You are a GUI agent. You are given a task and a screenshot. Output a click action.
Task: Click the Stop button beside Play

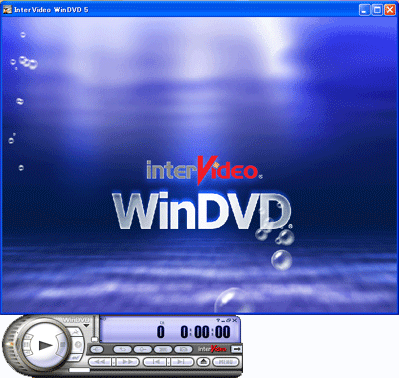tap(62, 344)
